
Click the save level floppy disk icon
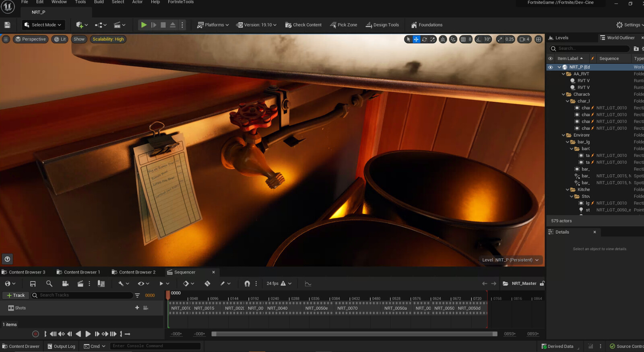[7, 25]
